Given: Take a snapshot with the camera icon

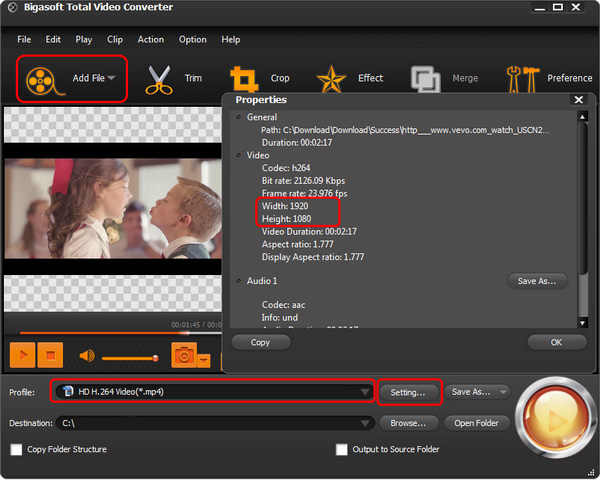Looking at the screenshot, I should pyautogui.click(x=184, y=355).
